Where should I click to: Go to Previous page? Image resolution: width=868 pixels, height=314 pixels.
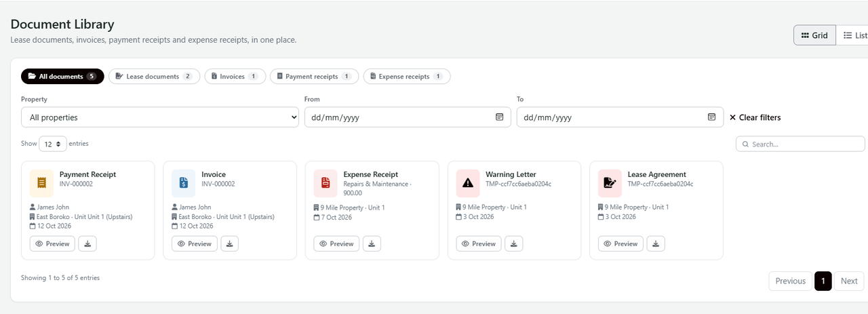(790, 281)
